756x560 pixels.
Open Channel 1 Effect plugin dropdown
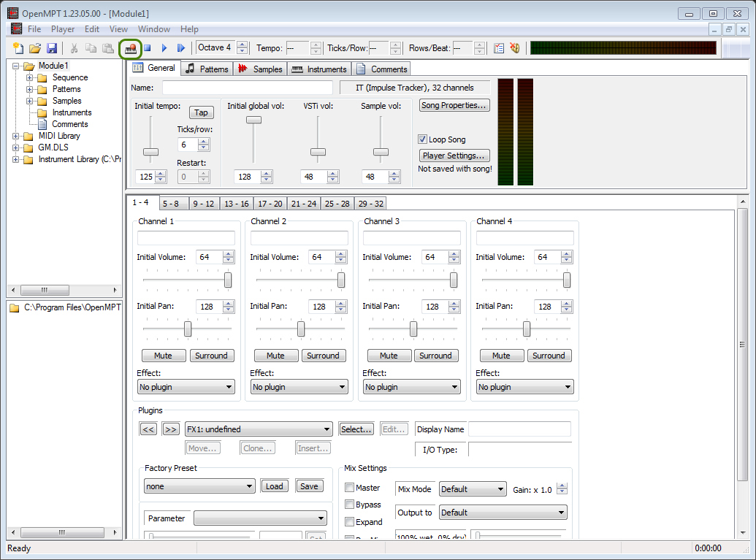pos(186,387)
